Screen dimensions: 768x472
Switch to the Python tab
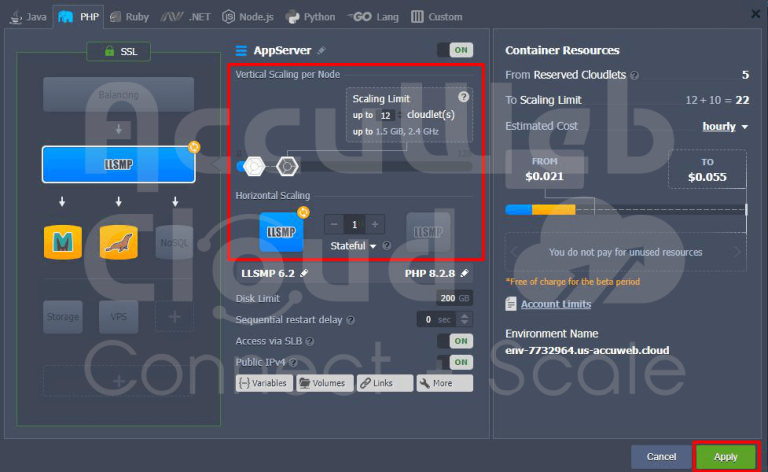point(311,16)
